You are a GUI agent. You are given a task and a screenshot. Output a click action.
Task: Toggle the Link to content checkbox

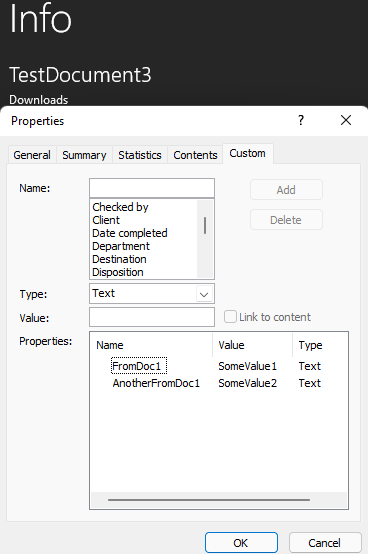click(230, 317)
